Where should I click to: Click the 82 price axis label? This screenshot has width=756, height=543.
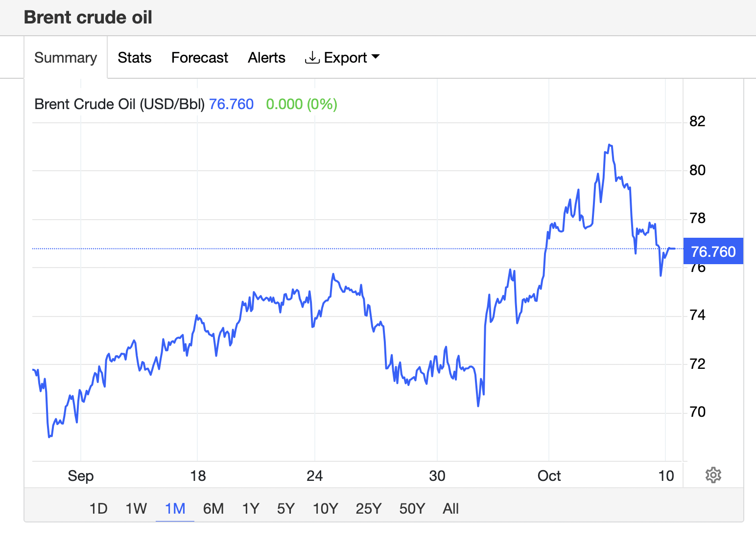pyautogui.click(x=697, y=121)
